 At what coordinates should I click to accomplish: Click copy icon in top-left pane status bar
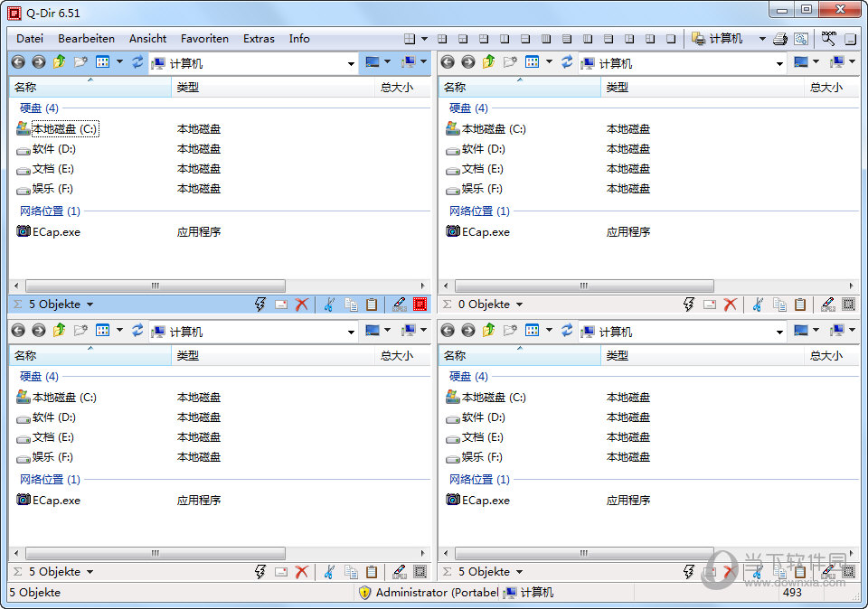tap(351, 304)
